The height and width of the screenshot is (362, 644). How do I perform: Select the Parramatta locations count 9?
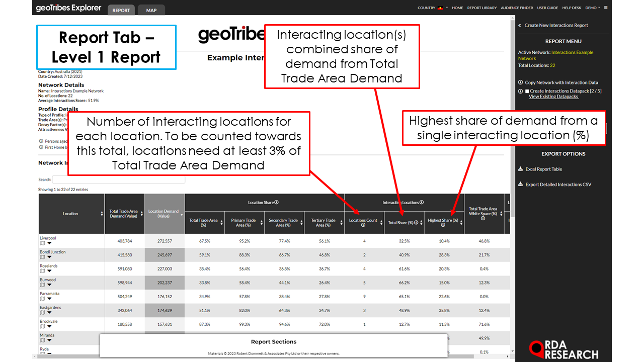tap(364, 297)
